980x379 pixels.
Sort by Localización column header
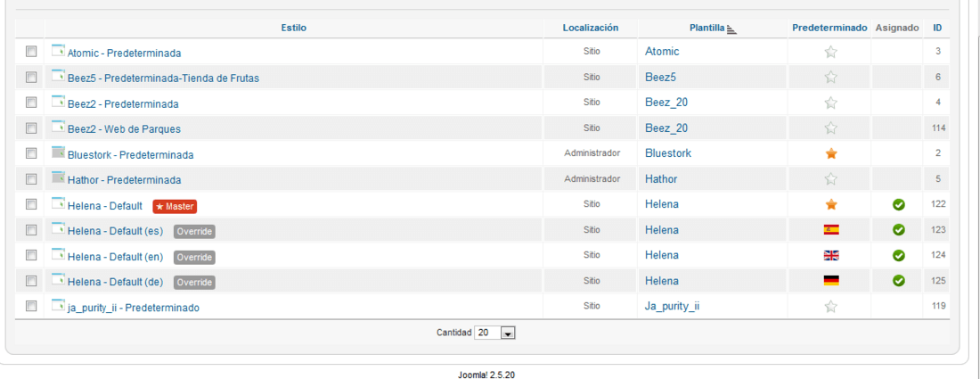click(590, 29)
